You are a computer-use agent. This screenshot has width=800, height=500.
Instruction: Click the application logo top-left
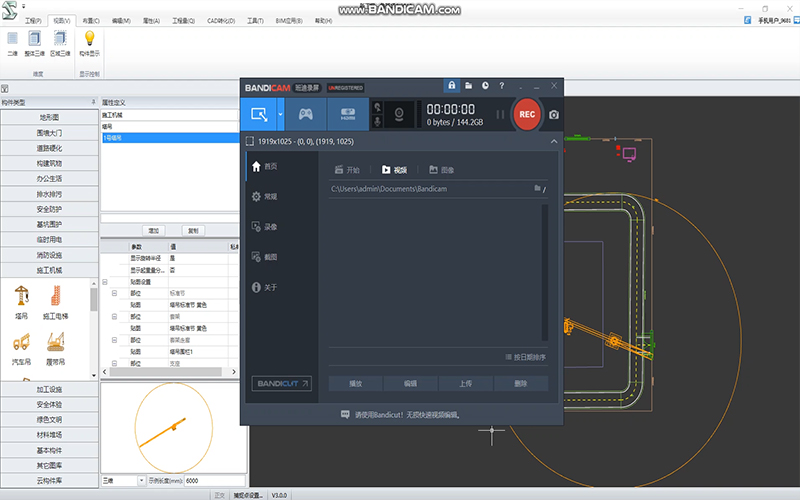tap(9, 10)
